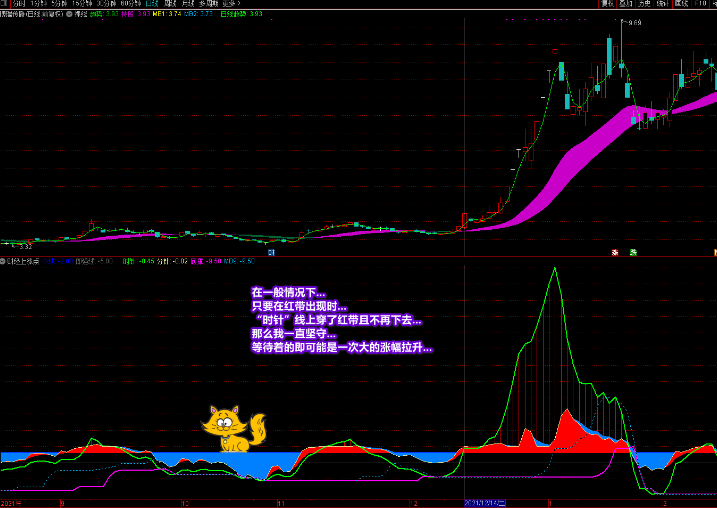Click the round icon beside main chart title
This screenshot has width=717, height=508.
pos(68,14)
